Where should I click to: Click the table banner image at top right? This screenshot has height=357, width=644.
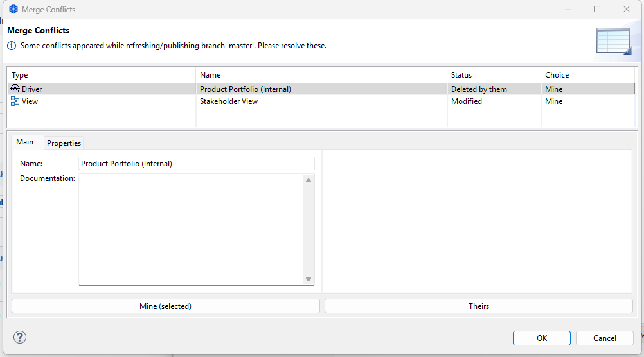(613, 41)
